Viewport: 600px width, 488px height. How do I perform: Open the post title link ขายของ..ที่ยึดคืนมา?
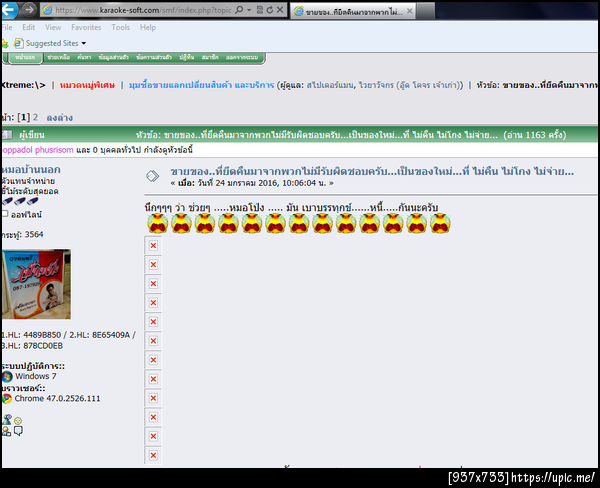(372, 171)
